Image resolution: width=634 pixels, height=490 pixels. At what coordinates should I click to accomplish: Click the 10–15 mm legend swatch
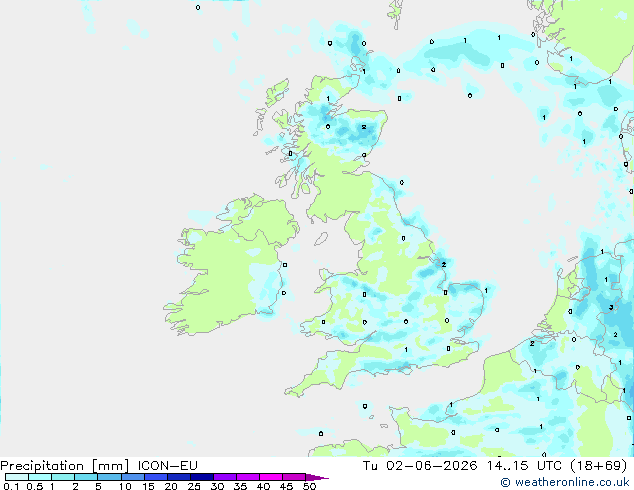[x=132, y=477]
